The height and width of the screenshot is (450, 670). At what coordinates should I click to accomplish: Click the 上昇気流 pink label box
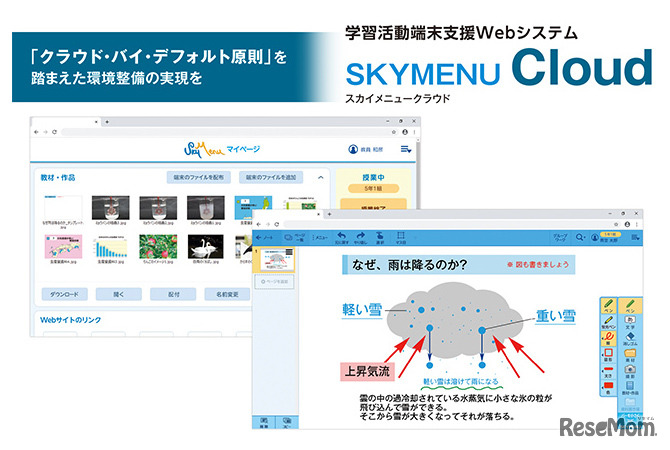coord(367,371)
